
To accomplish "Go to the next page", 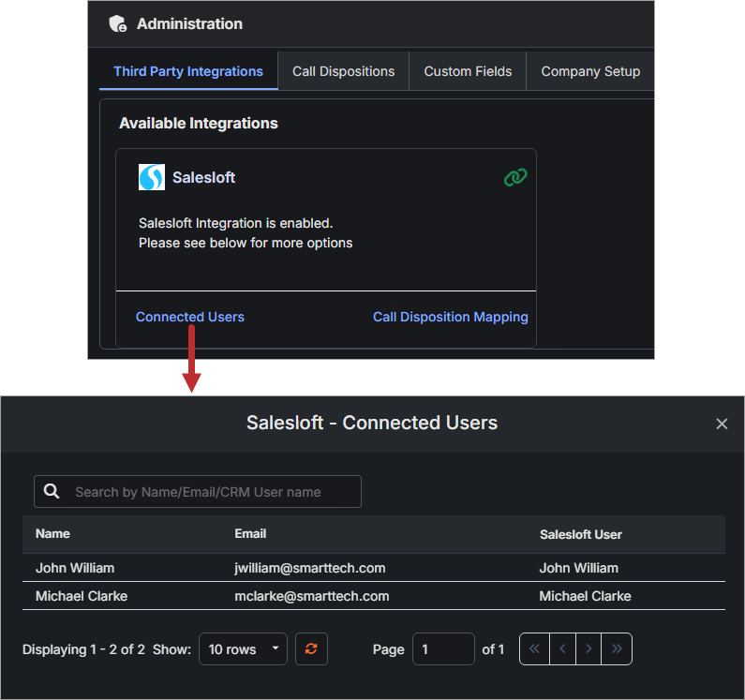I will 589,648.
